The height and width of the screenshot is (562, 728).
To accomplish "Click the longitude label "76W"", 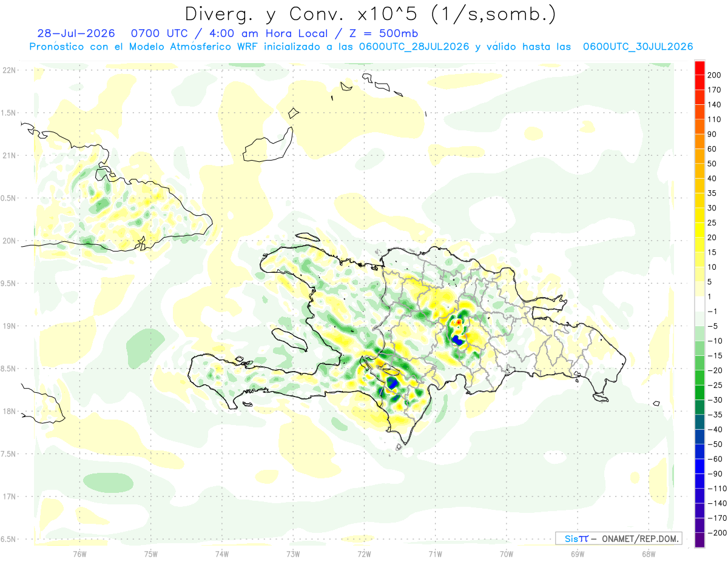I will click(79, 554).
